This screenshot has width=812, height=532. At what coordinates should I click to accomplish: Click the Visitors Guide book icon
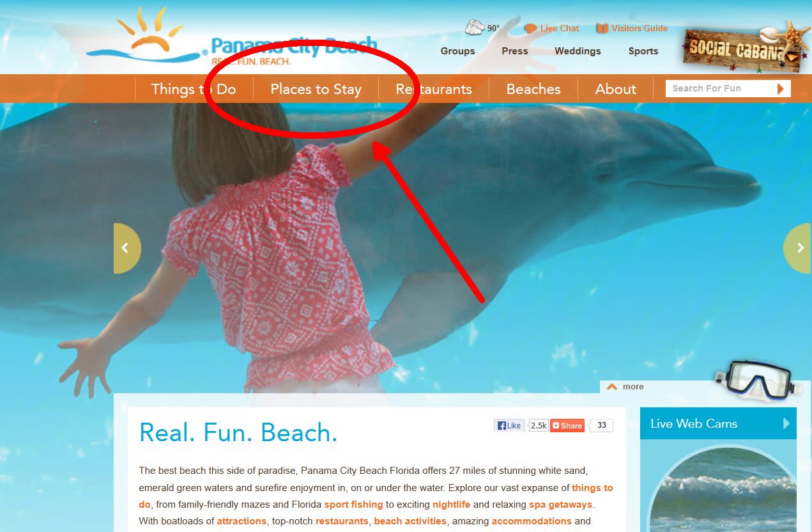click(x=602, y=29)
